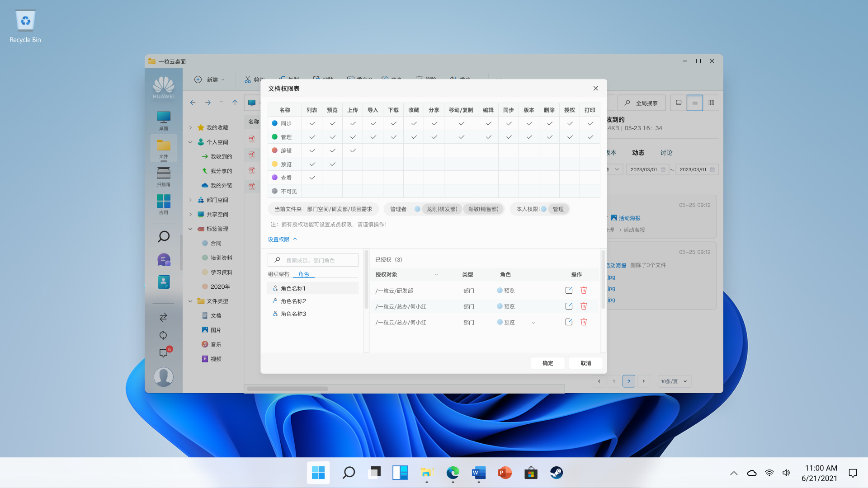Click the transfer arrows sidebar icon

point(163,317)
